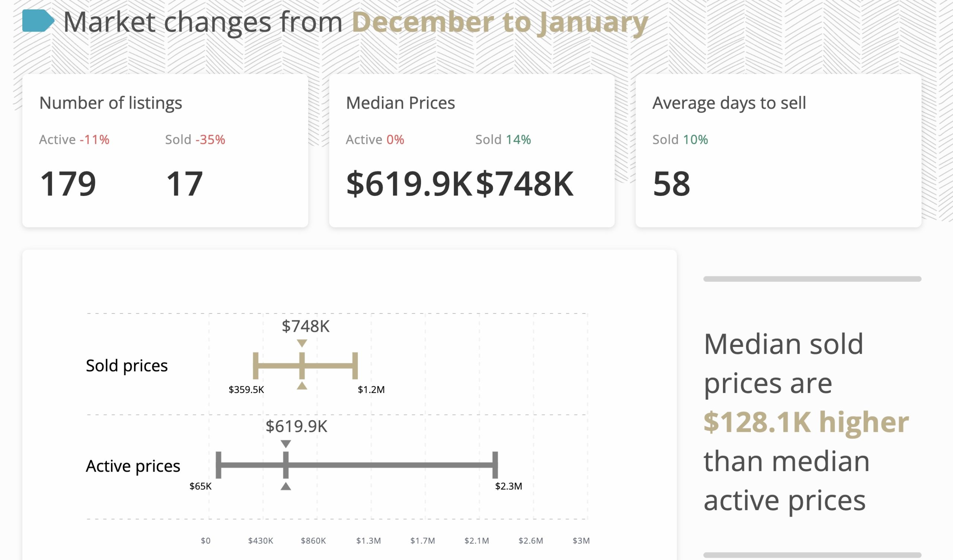Select the $2.3M maximum cap on active prices
This screenshot has height=560, width=953.
point(495,465)
